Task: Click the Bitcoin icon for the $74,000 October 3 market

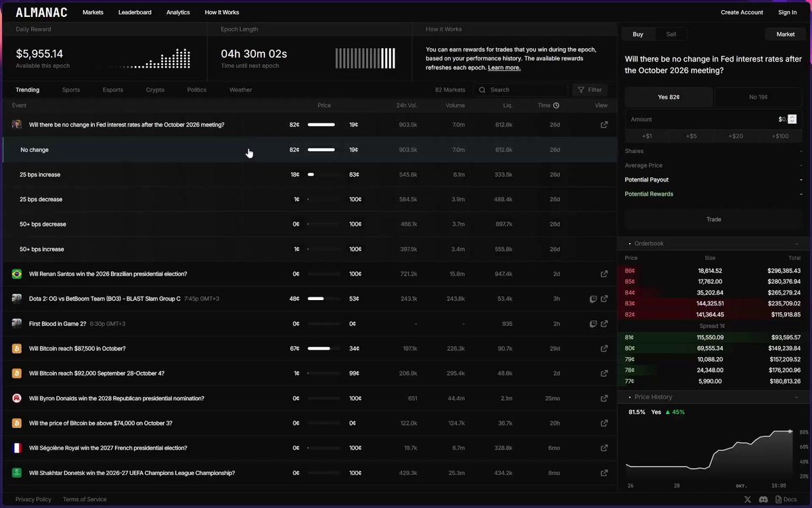Action: tap(17, 423)
